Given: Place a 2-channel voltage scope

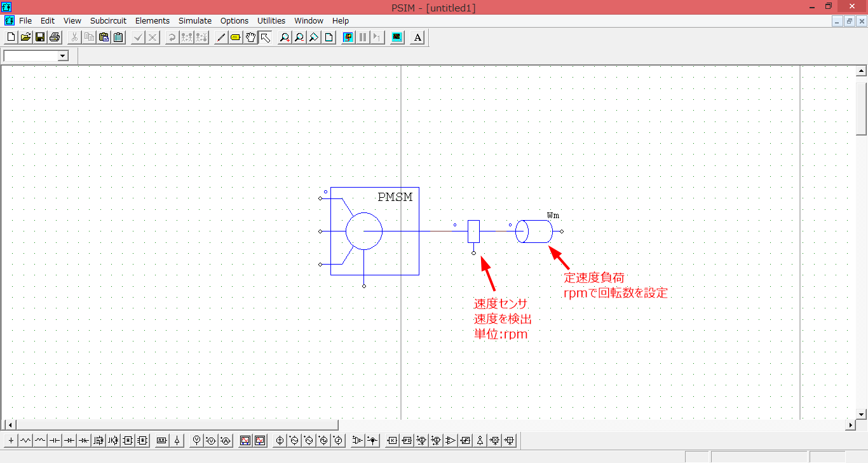Looking at the screenshot, I should 247,440.
